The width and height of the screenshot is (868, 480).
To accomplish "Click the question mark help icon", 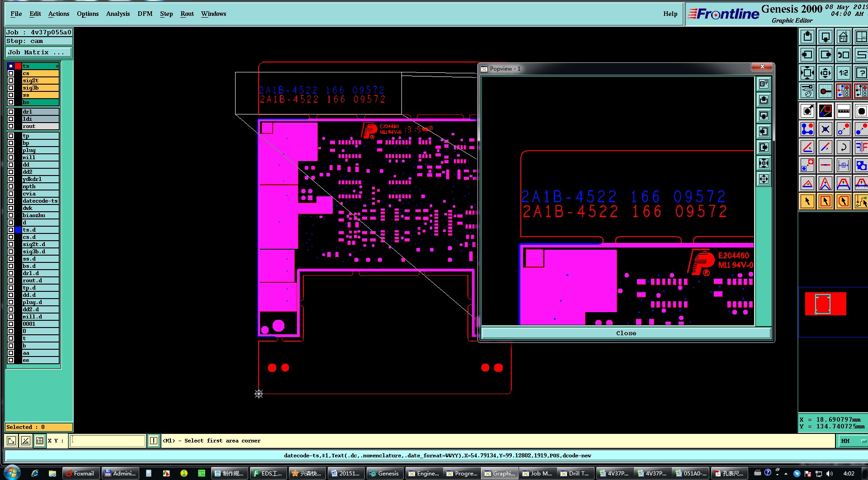I will tap(861, 73).
